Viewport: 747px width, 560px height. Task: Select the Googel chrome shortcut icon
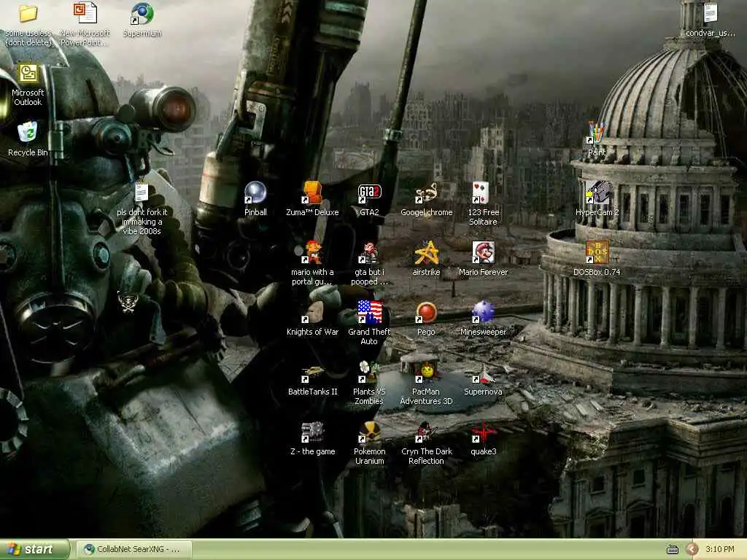click(426, 192)
